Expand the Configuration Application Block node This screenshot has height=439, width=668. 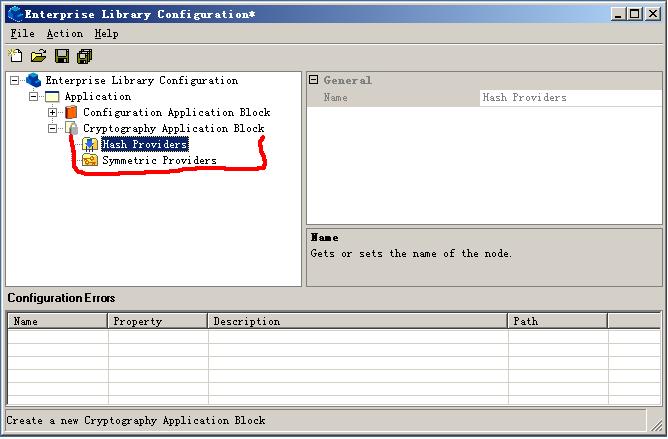[52, 113]
